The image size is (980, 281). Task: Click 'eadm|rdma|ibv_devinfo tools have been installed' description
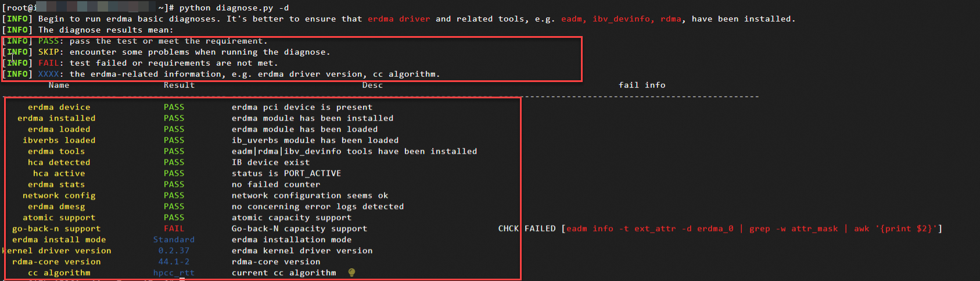coord(354,151)
